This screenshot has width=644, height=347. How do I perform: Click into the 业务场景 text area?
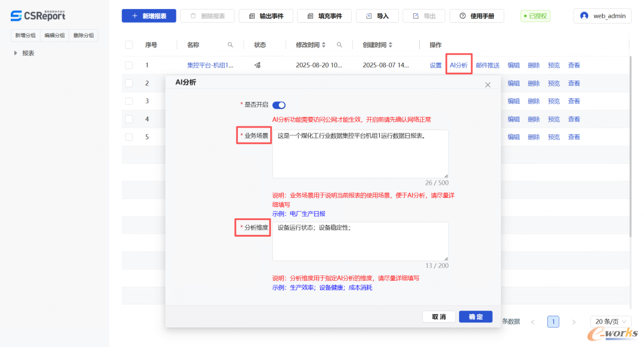(x=360, y=153)
